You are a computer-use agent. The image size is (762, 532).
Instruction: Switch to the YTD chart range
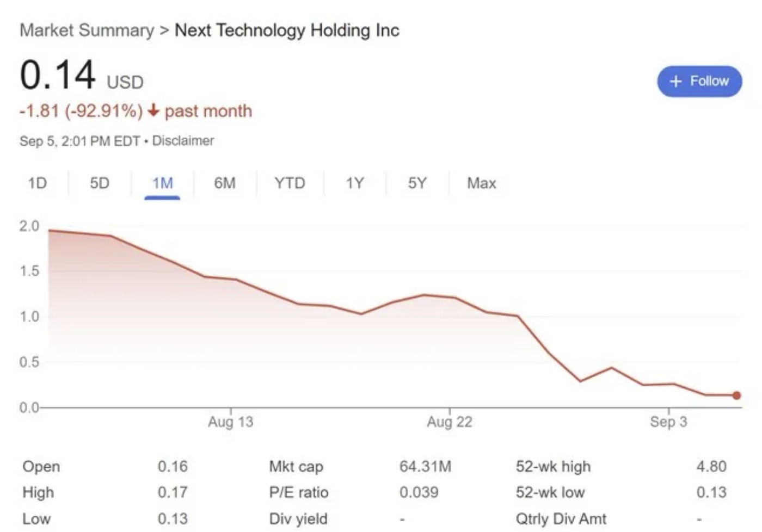290,183
